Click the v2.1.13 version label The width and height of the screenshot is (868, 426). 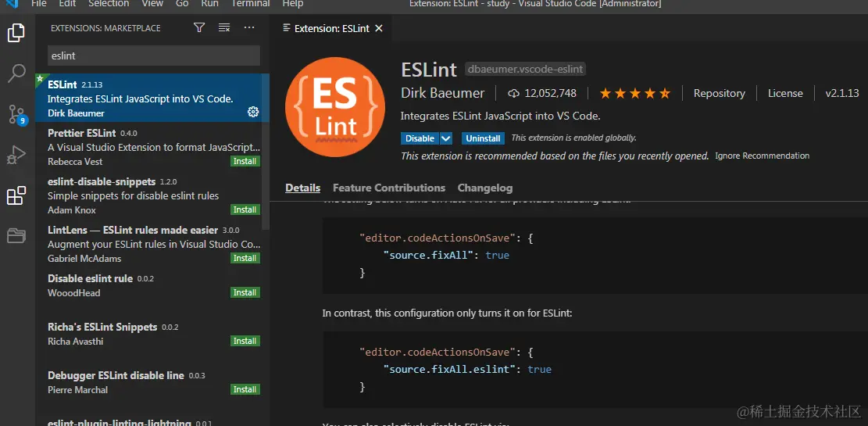(842, 94)
